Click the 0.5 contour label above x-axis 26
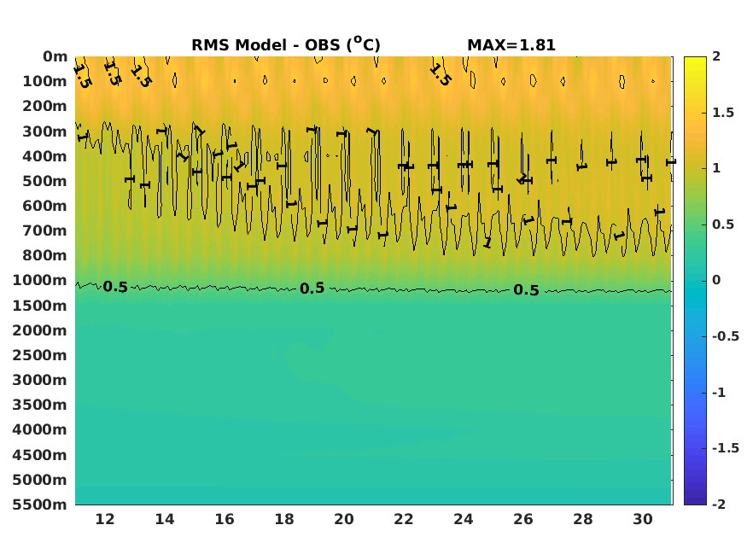This screenshot has width=747, height=560. coord(527,290)
